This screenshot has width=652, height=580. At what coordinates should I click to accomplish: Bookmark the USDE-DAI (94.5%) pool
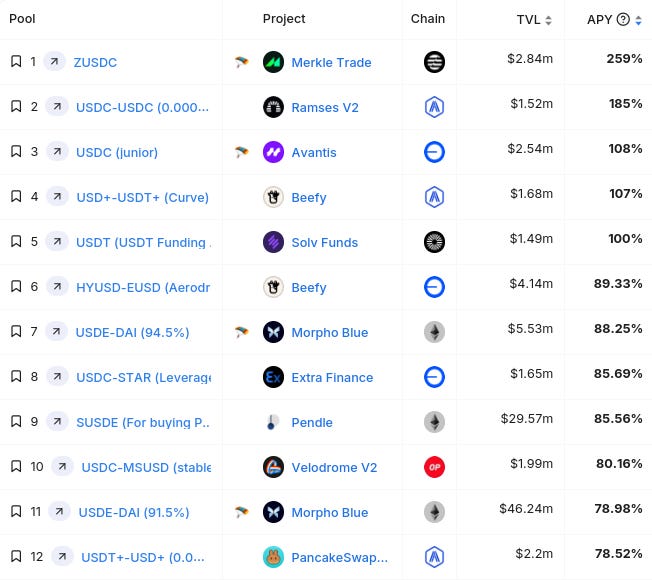pyautogui.click(x=16, y=331)
